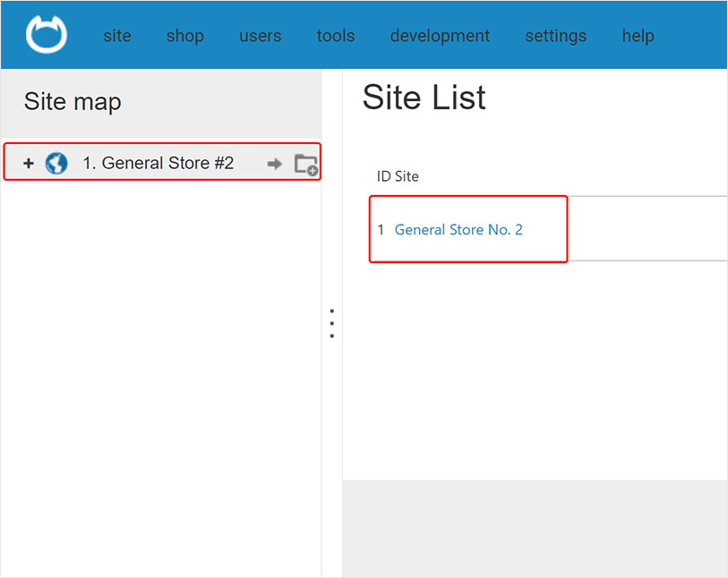
Task: Open the help menu
Action: (x=638, y=36)
